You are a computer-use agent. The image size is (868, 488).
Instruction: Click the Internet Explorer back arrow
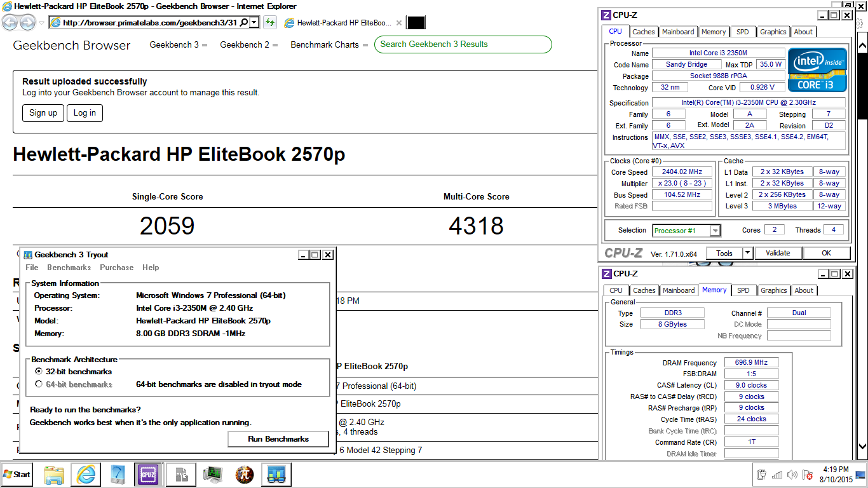pyautogui.click(x=10, y=23)
